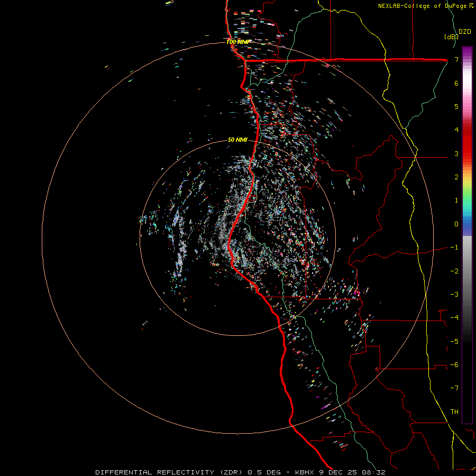Image resolution: width=476 pixels, height=476 pixels.
Task: Click the 08:32 timestamp
Action: (x=374, y=472)
